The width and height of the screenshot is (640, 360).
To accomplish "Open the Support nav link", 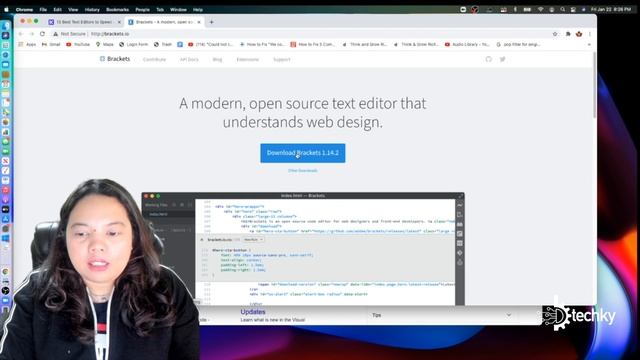I will click(282, 60).
